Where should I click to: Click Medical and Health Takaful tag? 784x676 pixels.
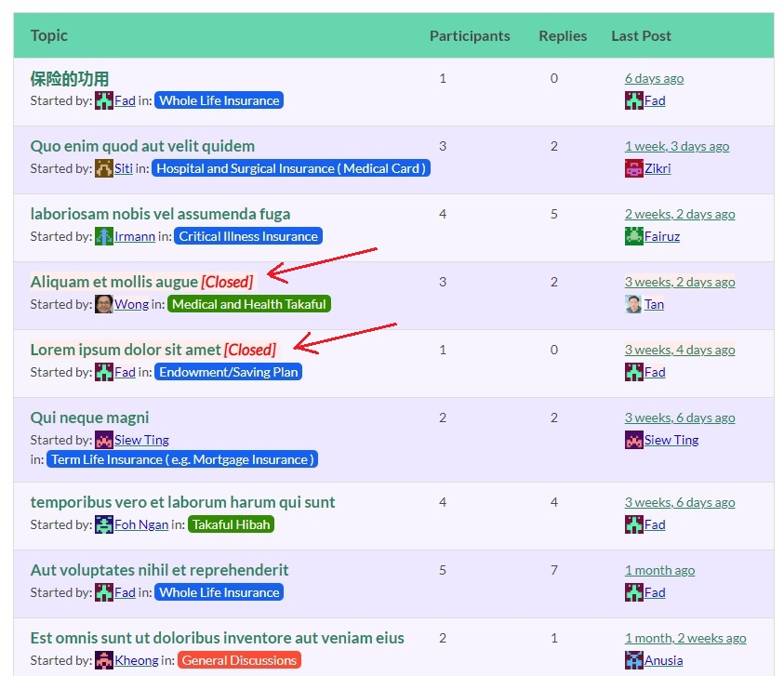click(249, 304)
